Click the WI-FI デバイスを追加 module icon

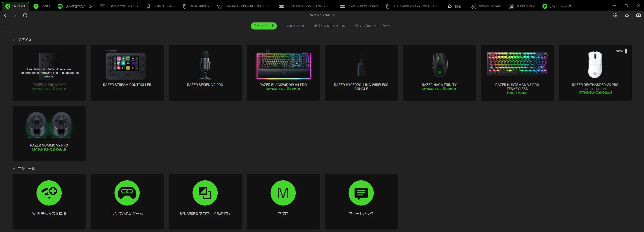point(49,193)
